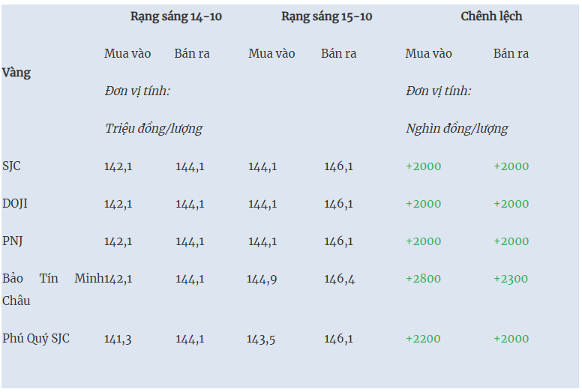Click the "Rạng sáng 15-10" column header

(x=326, y=16)
